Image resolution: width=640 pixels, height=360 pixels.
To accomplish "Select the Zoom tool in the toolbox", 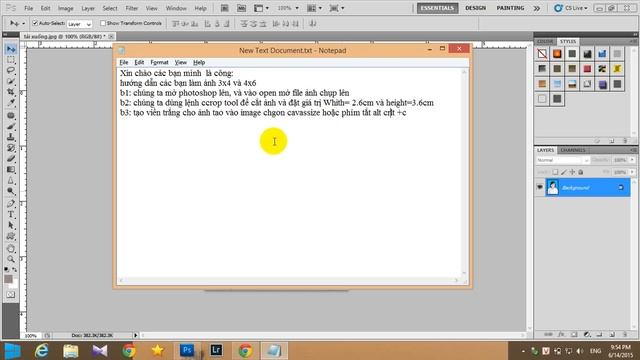I will coord(11,259).
